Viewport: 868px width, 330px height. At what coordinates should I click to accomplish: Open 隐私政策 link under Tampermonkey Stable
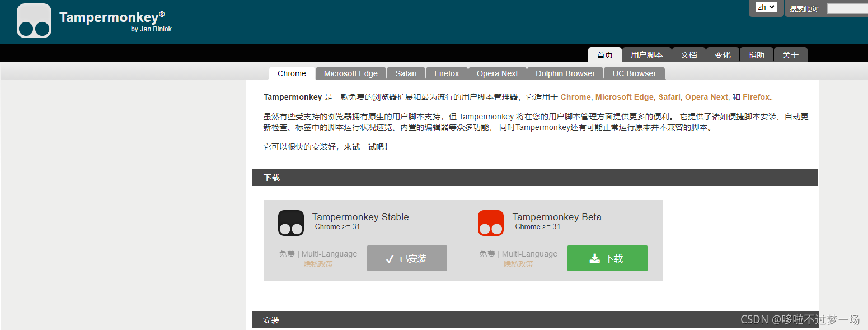coord(318,264)
